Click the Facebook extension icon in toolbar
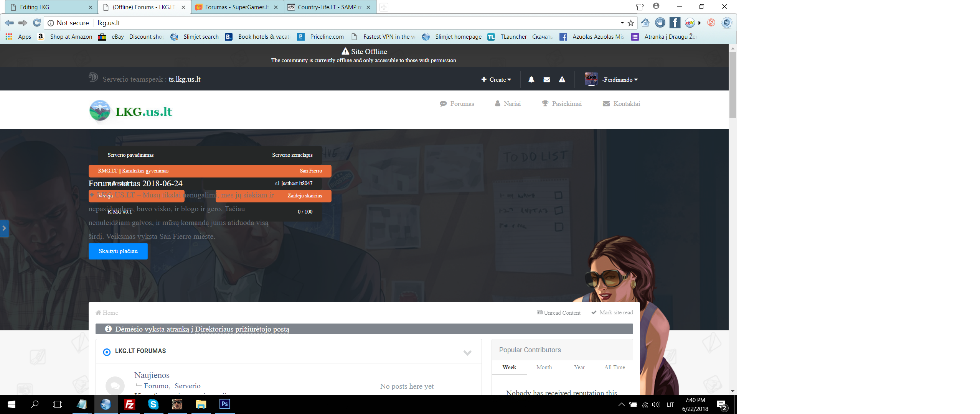Screen dimensions: 980x414 pos(675,23)
